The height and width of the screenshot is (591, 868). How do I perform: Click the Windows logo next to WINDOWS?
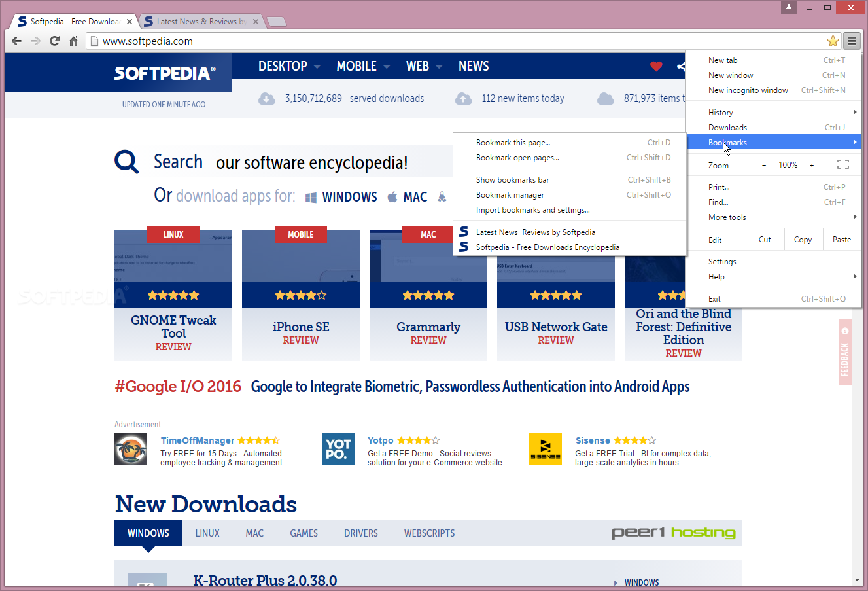311,197
